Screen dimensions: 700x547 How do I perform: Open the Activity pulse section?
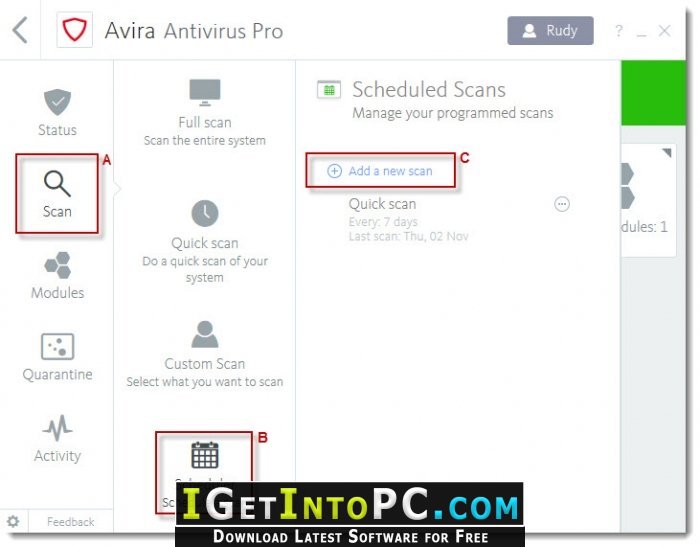coord(57,439)
